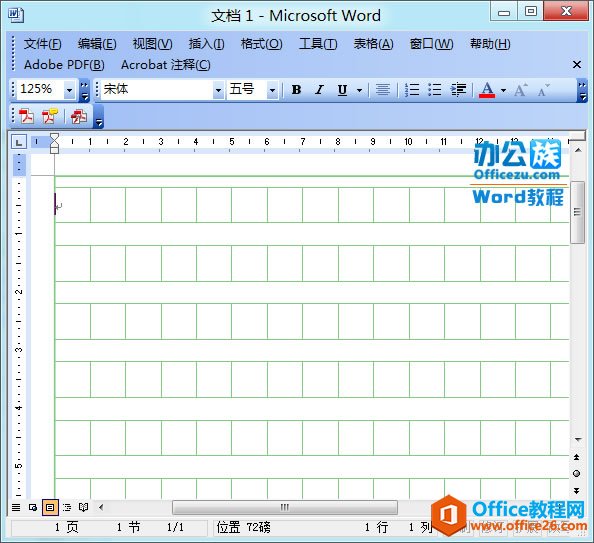Screen dimensions: 594x543
Task: Expand standard toolbar options
Action: (x=84, y=91)
